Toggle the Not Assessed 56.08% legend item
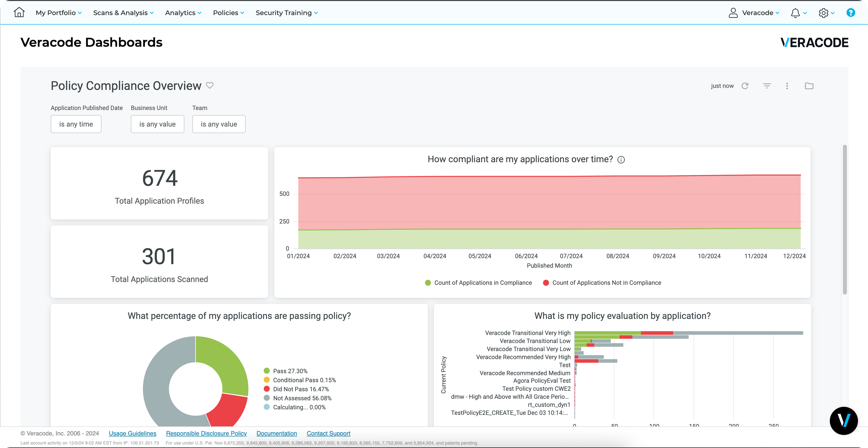 coord(298,398)
